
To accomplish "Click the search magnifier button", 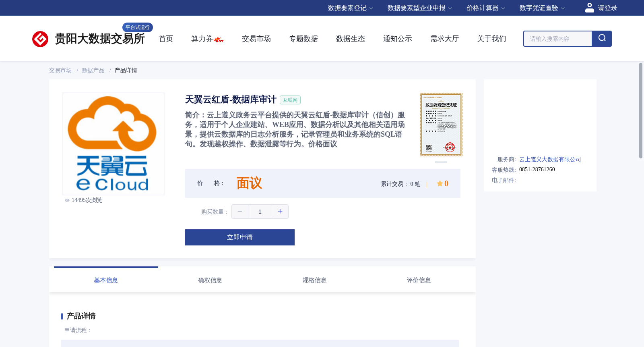I will (x=602, y=39).
